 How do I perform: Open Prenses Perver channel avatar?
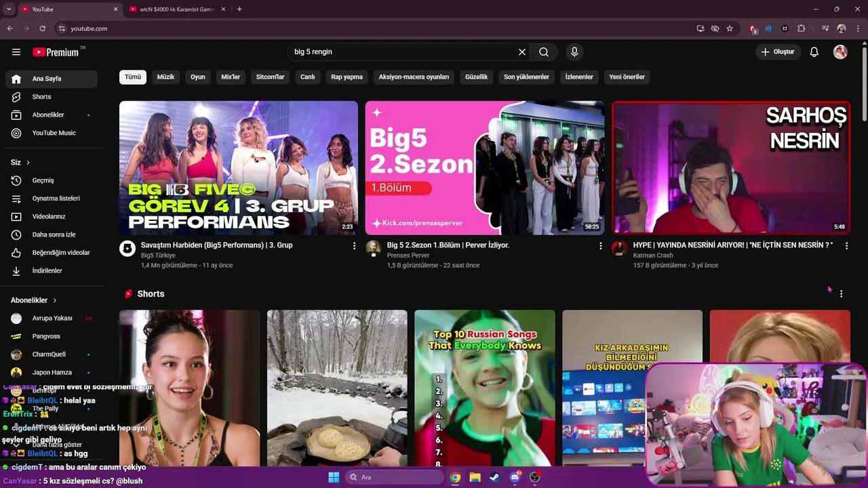373,248
